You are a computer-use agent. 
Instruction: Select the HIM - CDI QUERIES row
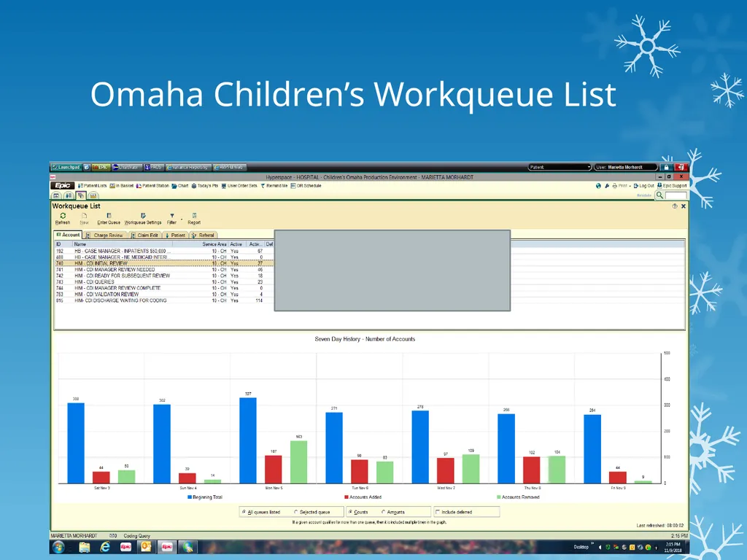pos(164,282)
